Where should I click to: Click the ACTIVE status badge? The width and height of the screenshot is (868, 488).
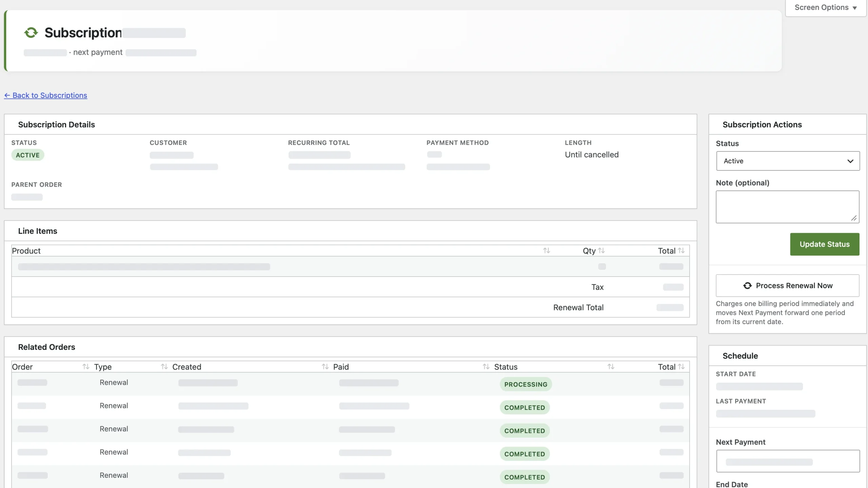coord(28,155)
